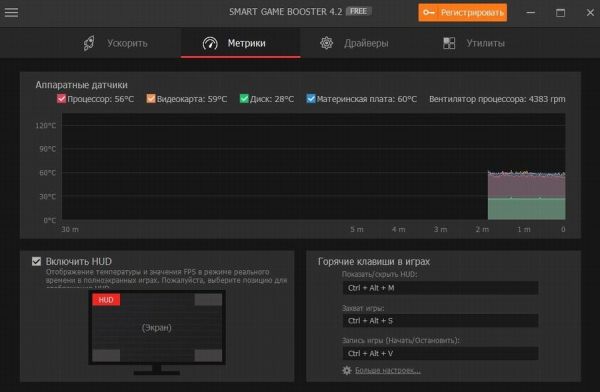The width and height of the screenshot is (600, 392).
Task: Minimize the Smart Game Booster window
Action: pos(530,13)
